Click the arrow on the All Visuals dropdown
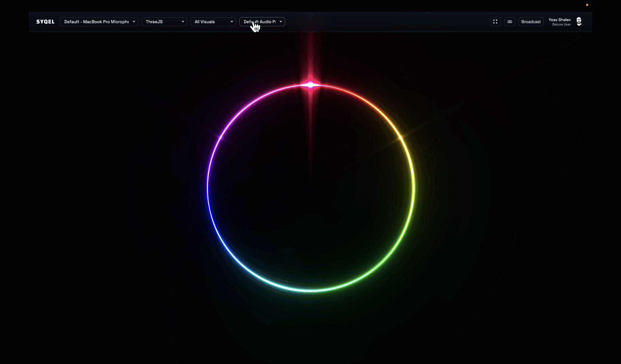The width and height of the screenshot is (621, 364). (x=232, y=22)
